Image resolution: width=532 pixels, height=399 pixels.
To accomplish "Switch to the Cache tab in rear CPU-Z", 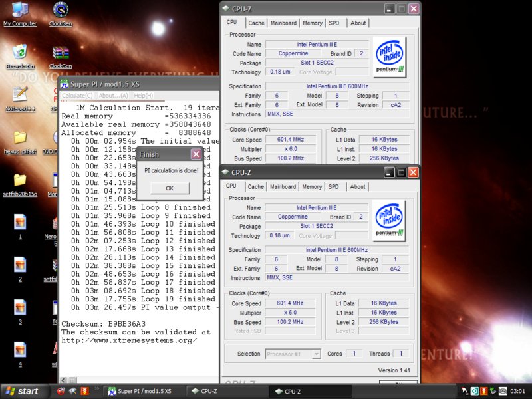I will coord(256,23).
